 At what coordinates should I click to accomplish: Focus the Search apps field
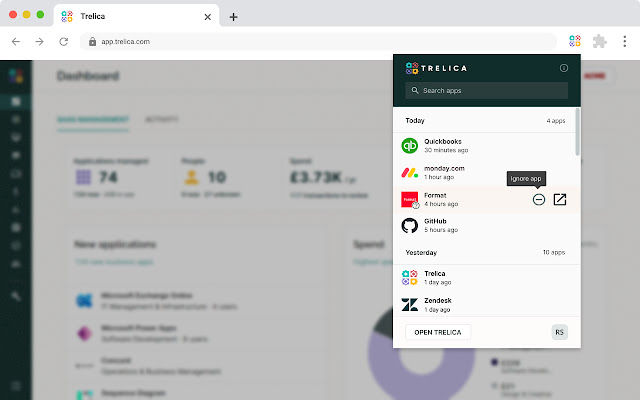pos(487,90)
